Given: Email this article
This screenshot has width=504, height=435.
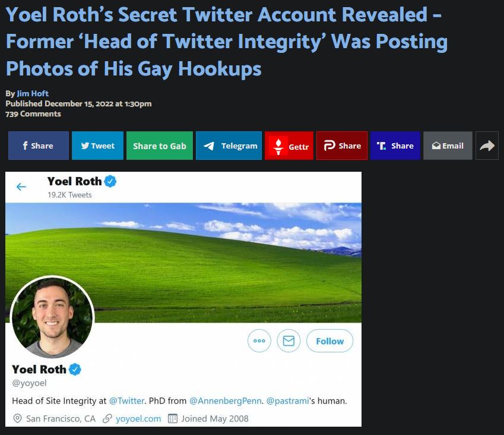Looking at the screenshot, I should pos(448,146).
